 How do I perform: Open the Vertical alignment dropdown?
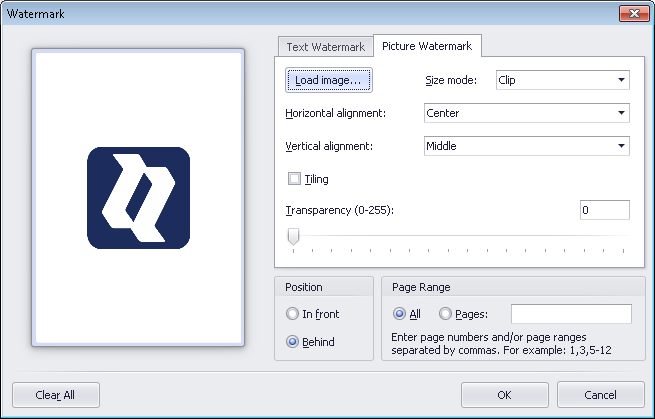coord(527,146)
